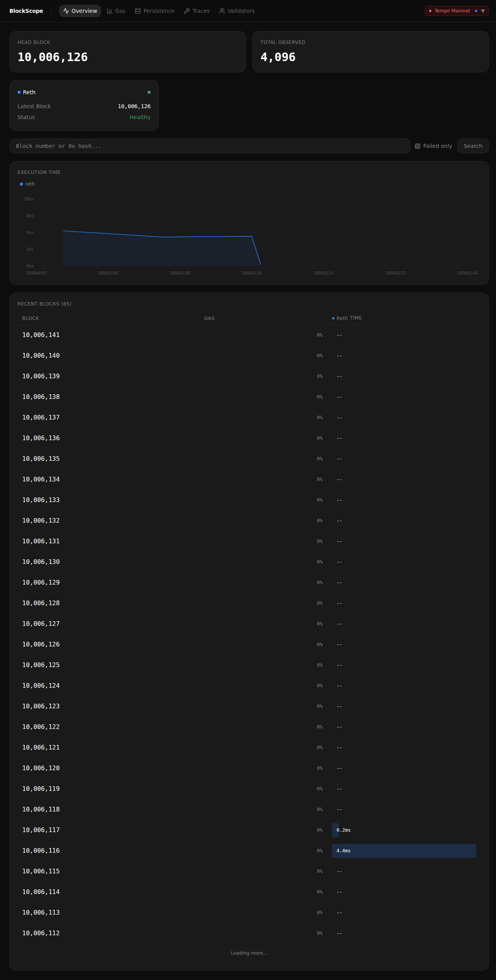Open block 10,006,139 row
Screen dimensions: 496x980
tap(249, 376)
